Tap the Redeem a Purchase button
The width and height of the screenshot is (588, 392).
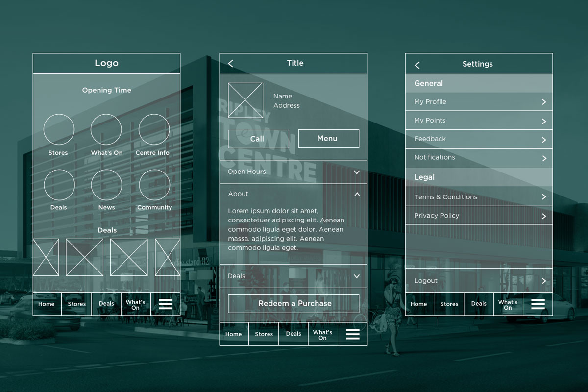click(294, 303)
